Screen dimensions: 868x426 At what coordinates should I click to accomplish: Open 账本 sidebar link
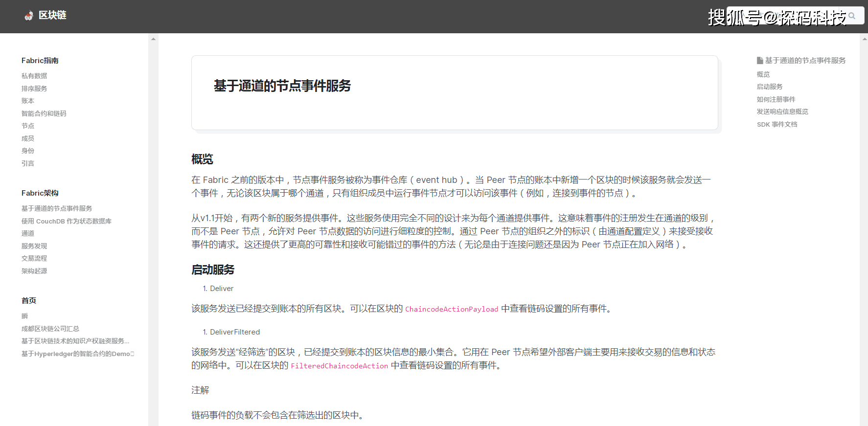click(28, 101)
